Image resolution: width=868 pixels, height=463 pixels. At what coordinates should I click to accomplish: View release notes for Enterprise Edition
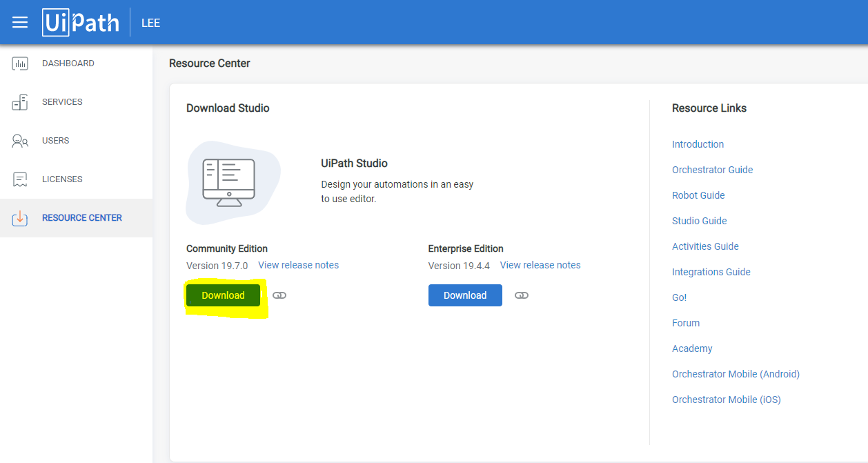[x=540, y=265]
